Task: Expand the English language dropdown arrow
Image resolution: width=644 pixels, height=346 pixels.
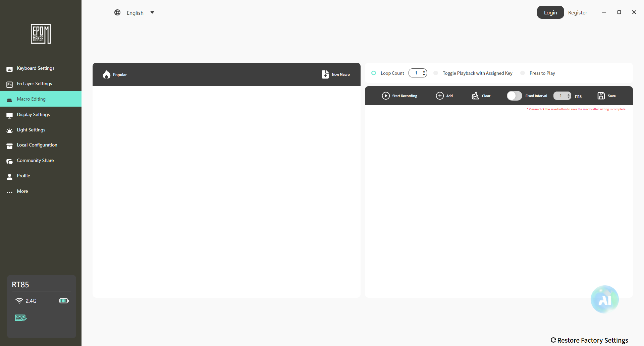Action: (x=152, y=12)
